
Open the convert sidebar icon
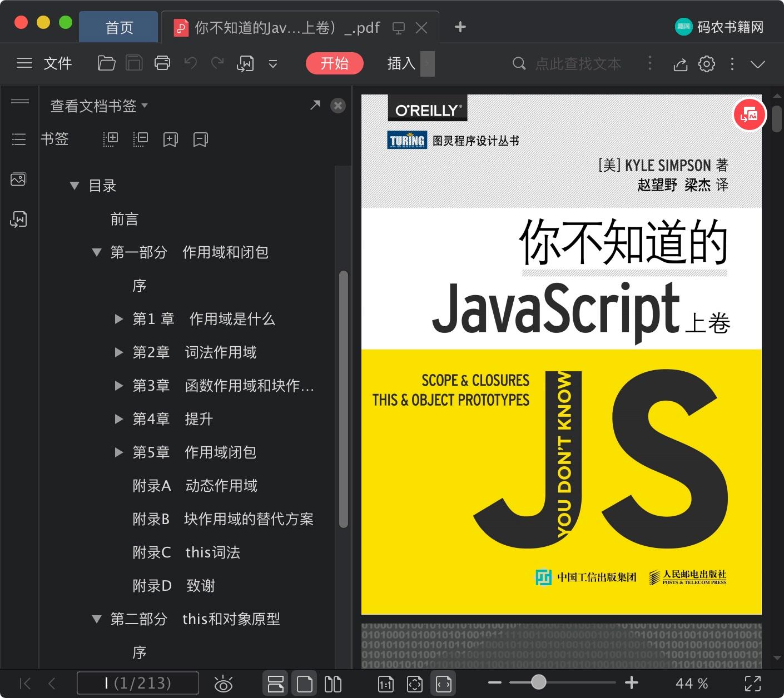(18, 219)
